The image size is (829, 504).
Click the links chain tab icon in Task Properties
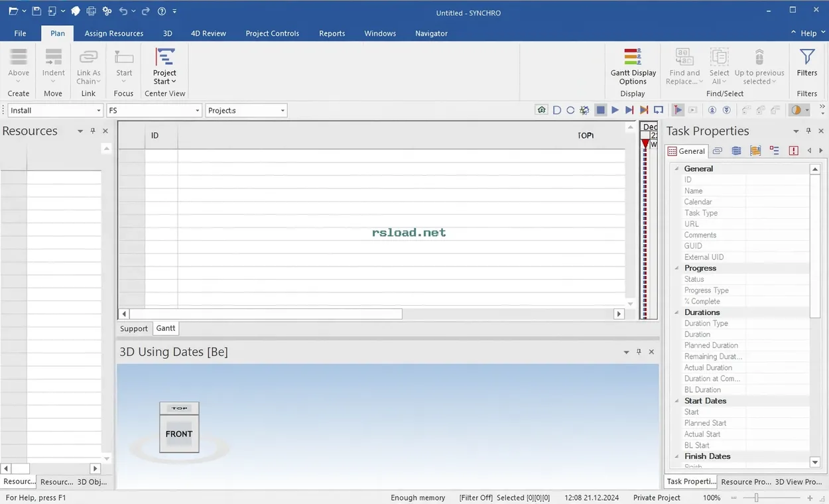click(x=718, y=151)
